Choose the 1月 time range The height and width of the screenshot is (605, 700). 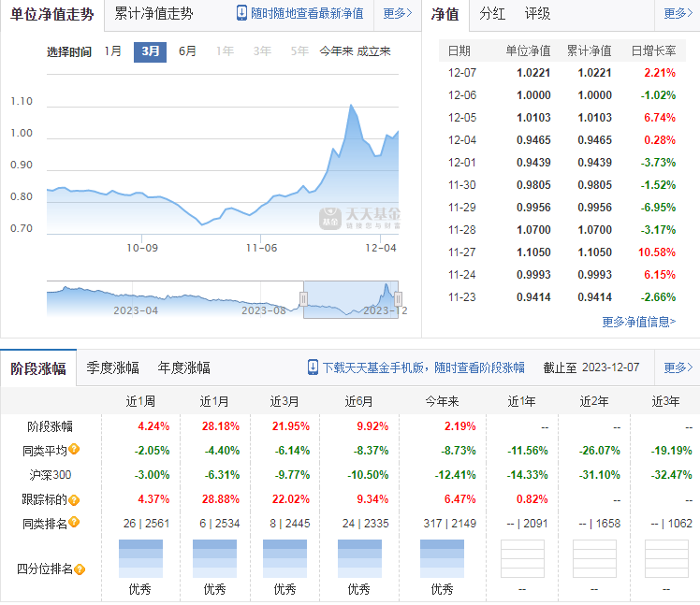coord(113,51)
